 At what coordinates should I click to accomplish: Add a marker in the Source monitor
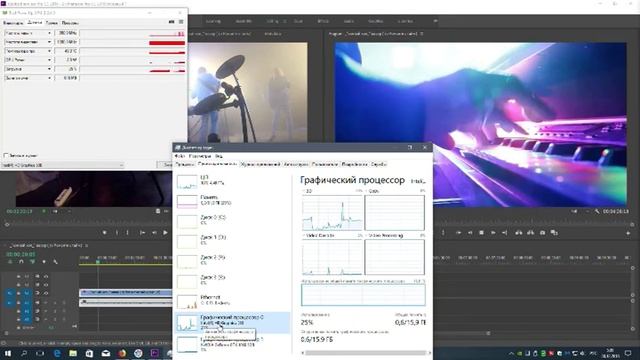tap(105, 233)
